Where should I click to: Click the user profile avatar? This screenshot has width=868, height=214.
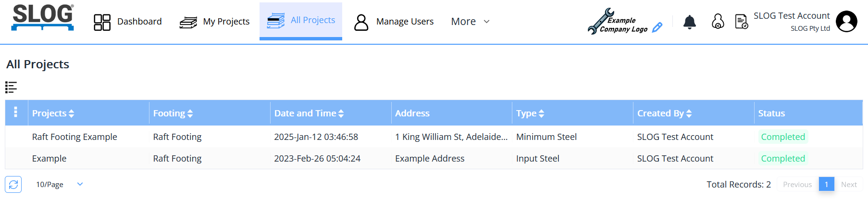pos(846,22)
